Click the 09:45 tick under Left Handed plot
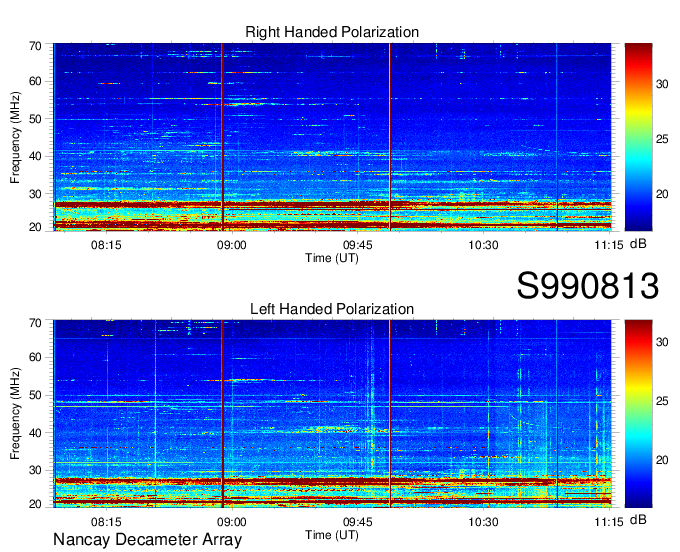This screenshot has width=680, height=552. pos(357,522)
